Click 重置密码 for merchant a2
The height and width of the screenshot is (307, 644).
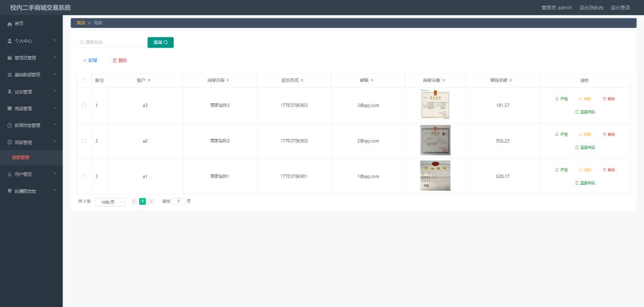coord(585,147)
